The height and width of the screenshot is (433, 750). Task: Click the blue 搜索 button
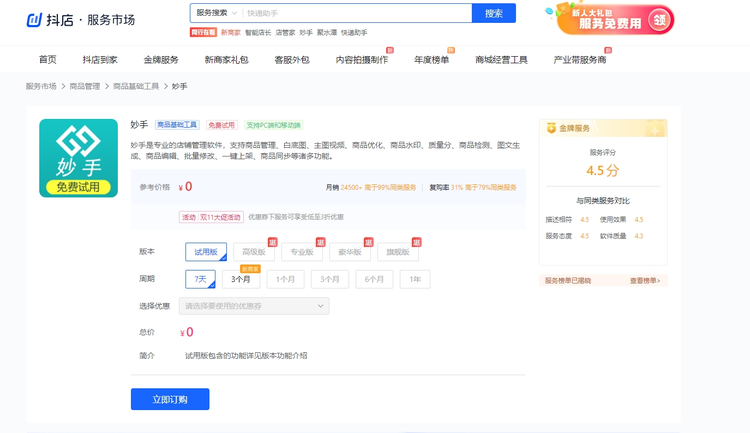pos(494,13)
